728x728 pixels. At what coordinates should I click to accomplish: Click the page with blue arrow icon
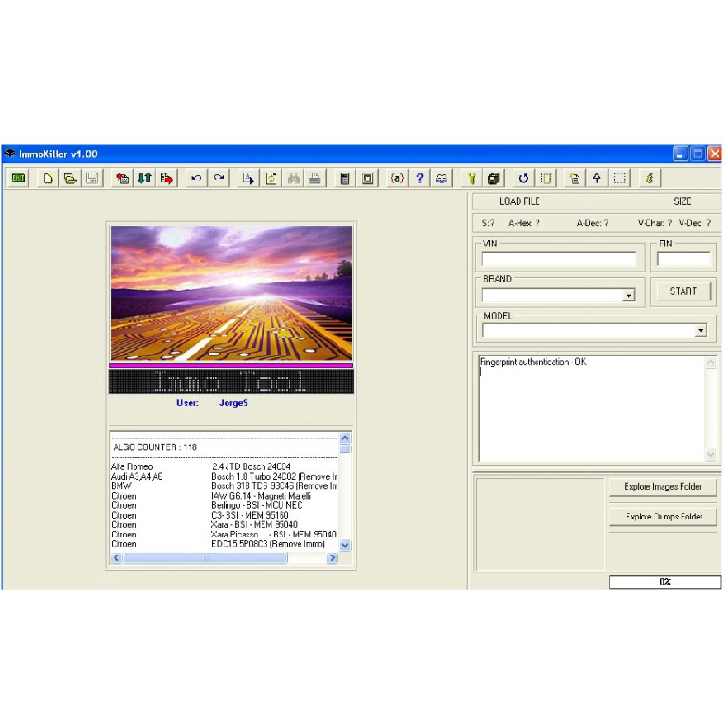click(248, 178)
